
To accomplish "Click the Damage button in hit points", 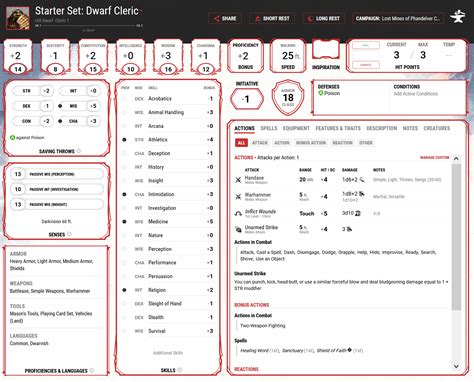I will (x=366, y=65).
